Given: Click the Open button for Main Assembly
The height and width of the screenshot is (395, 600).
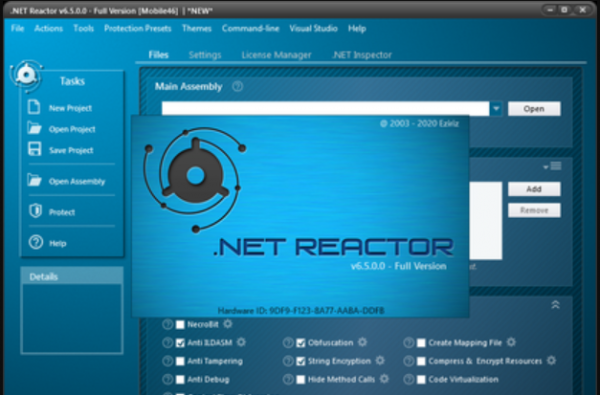Looking at the screenshot, I should click(534, 109).
